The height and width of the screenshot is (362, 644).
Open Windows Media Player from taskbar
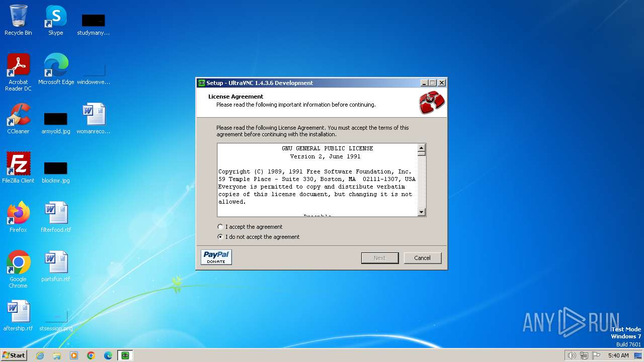pyautogui.click(x=74, y=355)
